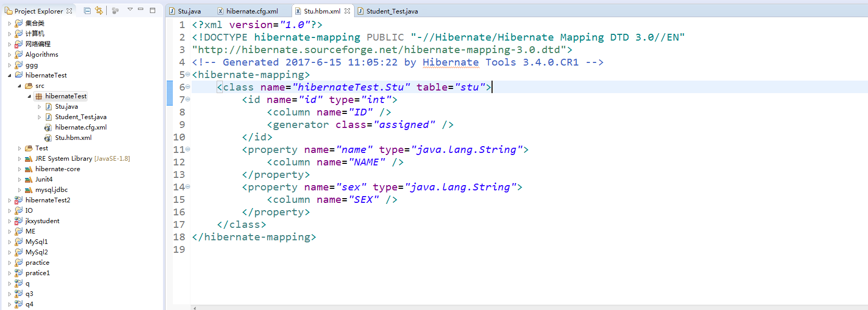Click the Junit4 library icon

(x=29, y=179)
